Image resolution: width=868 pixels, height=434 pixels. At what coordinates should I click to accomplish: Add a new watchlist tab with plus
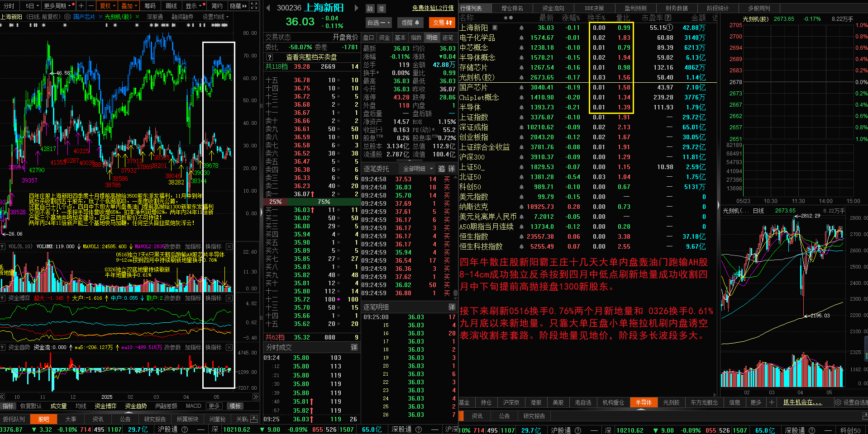click(772, 402)
